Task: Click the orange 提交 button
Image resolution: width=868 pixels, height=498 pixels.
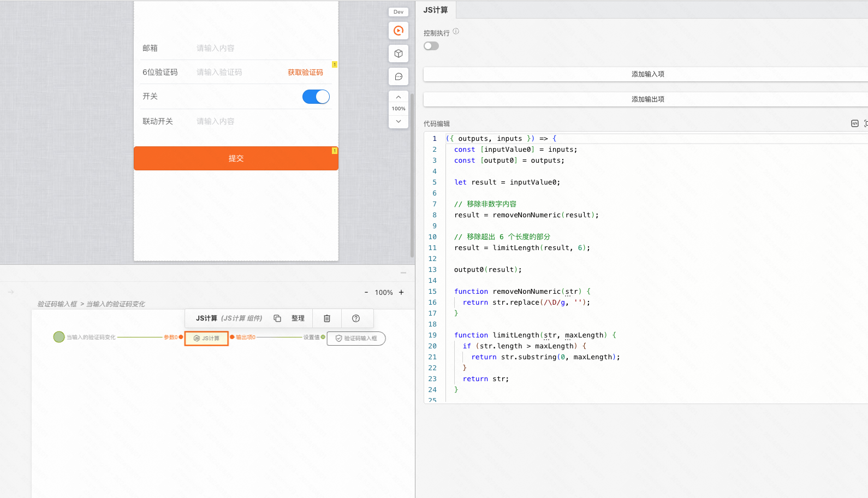Action: [236, 158]
